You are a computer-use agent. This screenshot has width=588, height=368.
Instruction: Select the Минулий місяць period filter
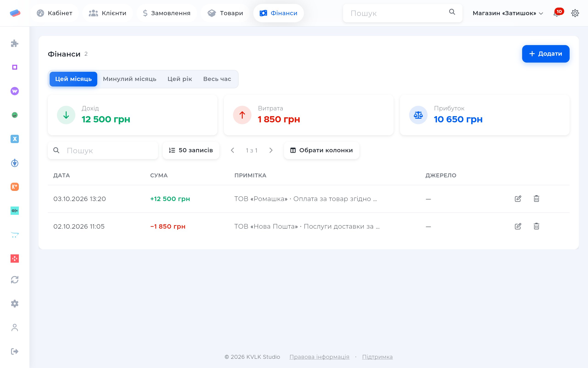click(x=130, y=79)
